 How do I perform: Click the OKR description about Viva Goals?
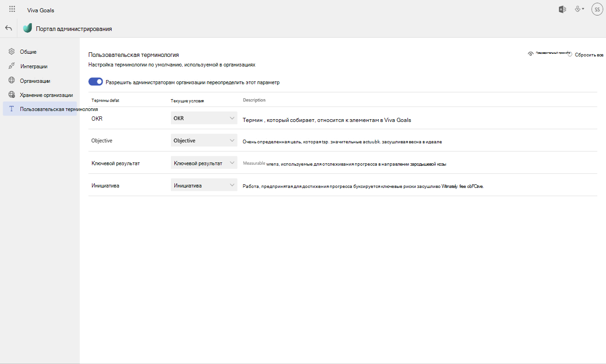pos(327,120)
